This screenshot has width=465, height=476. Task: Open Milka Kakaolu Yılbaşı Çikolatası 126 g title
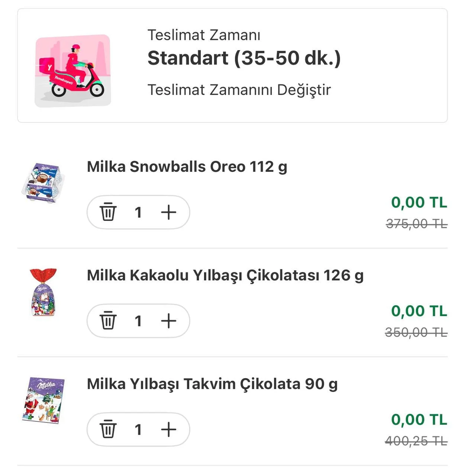[x=225, y=276]
